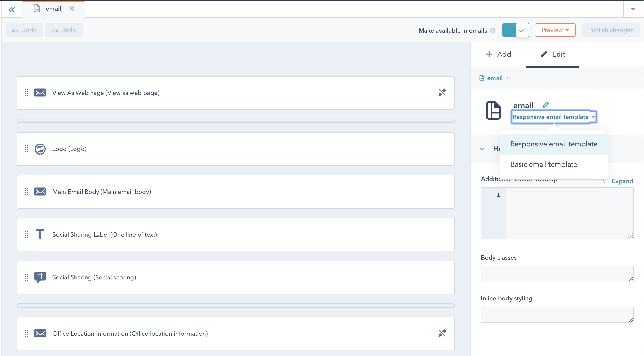The width and height of the screenshot is (644, 356).
Task: Click the Publish changes button
Action: 610,30
